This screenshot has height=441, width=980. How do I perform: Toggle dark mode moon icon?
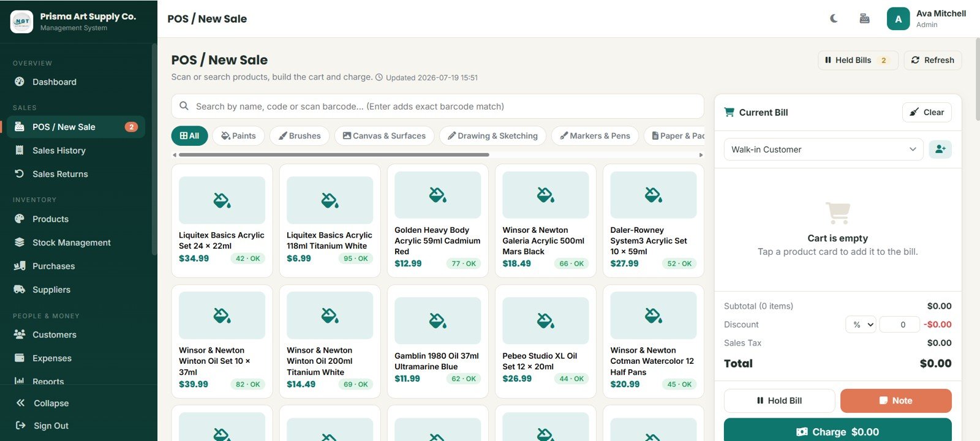click(x=834, y=18)
